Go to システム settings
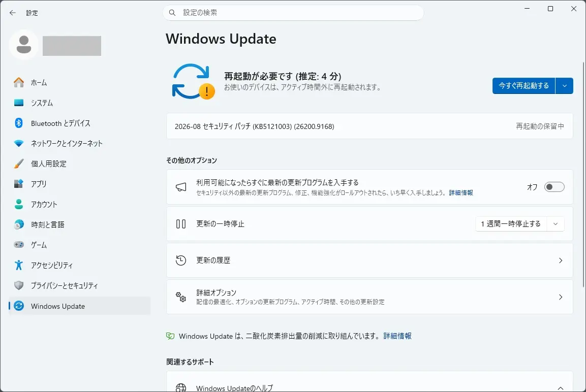 [80, 103]
